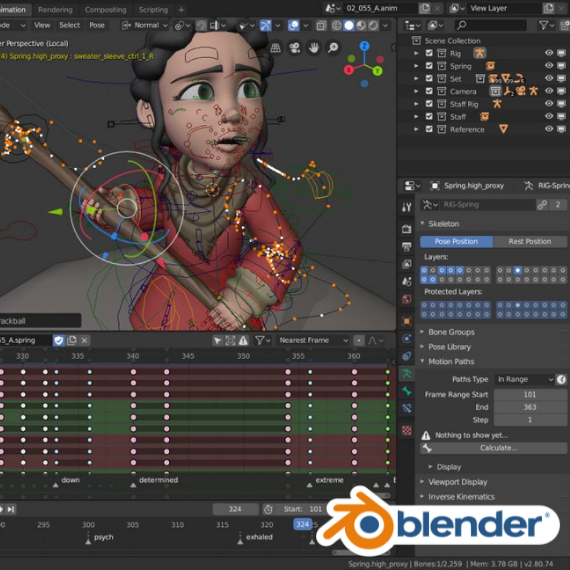Select rendered shading mode sphere
The image size is (570, 570).
[373, 25]
